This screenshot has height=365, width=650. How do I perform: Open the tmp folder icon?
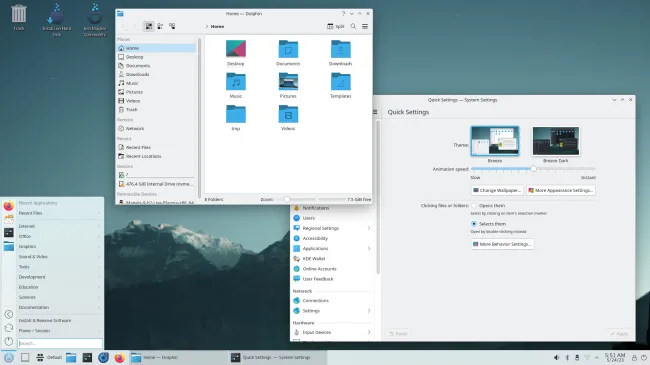[x=235, y=117]
